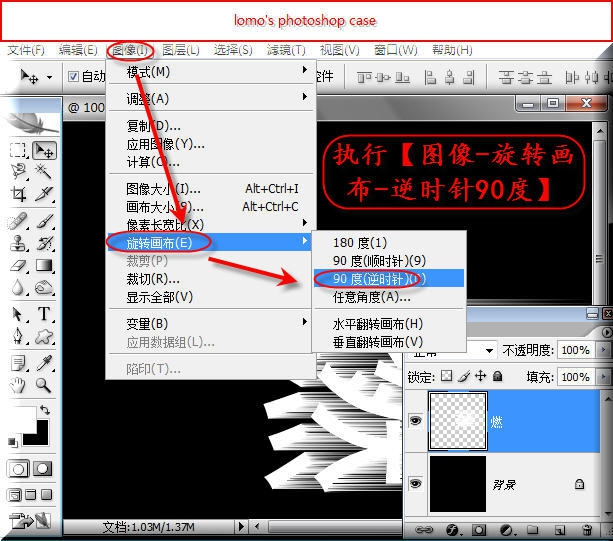The height and width of the screenshot is (541, 613).
Task: Toggle lock image pixels brush icon
Action: [464, 376]
